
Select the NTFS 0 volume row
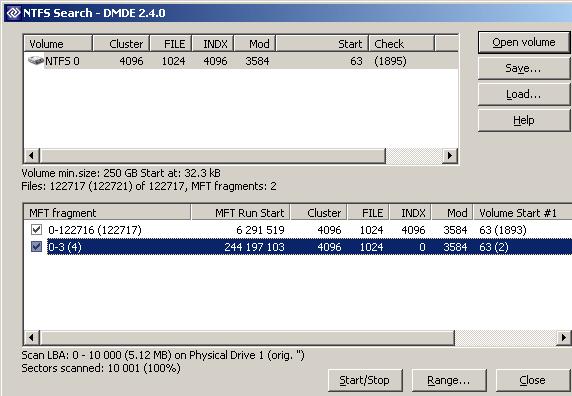pyautogui.click(x=241, y=61)
